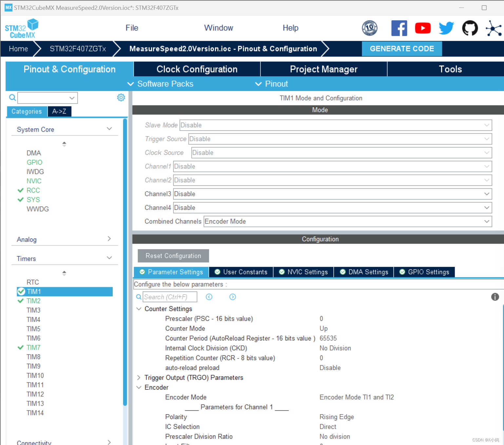Viewport: 504px width, 445px height.
Task: Open the Help menu
Action: (290, 28)
